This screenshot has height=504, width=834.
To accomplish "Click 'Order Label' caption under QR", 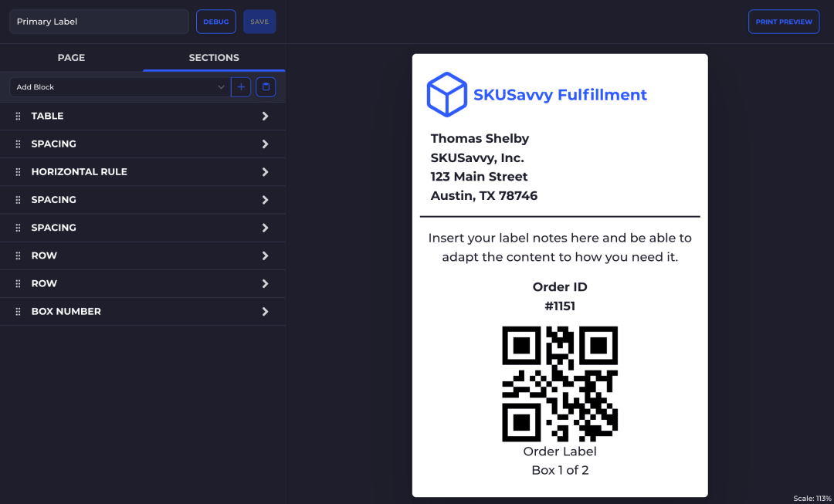I will coord(560,452).
